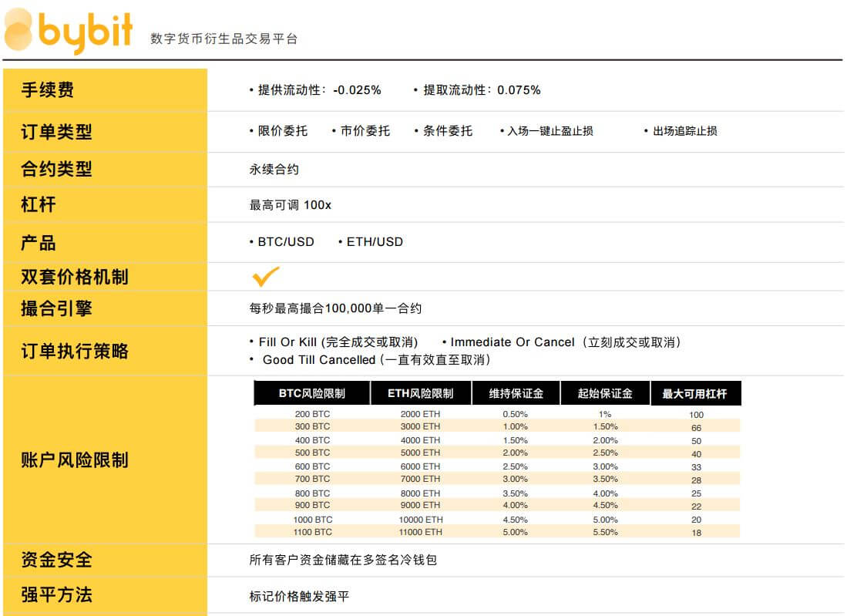The image size is (847, 616).
Task: Click 每秒最高撮合100,000单一合约 text
Action: (335, 308)
